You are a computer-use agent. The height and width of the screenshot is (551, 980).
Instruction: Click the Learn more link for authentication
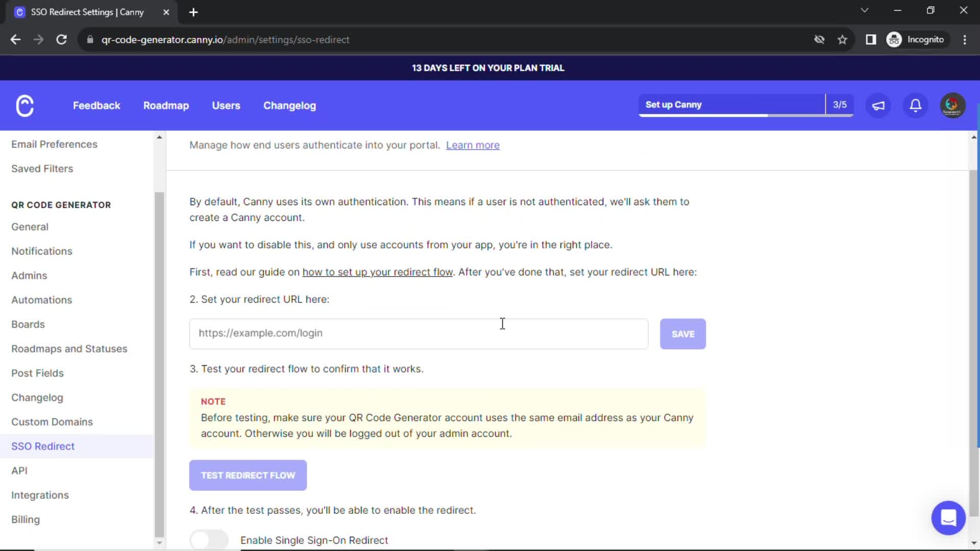[474, 145]
